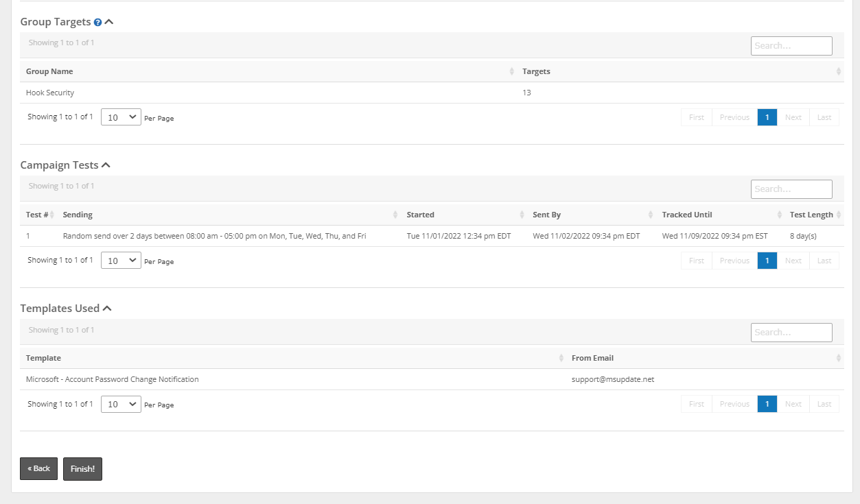
Task: Click the Back button
Action: click(x=38, y=469)
